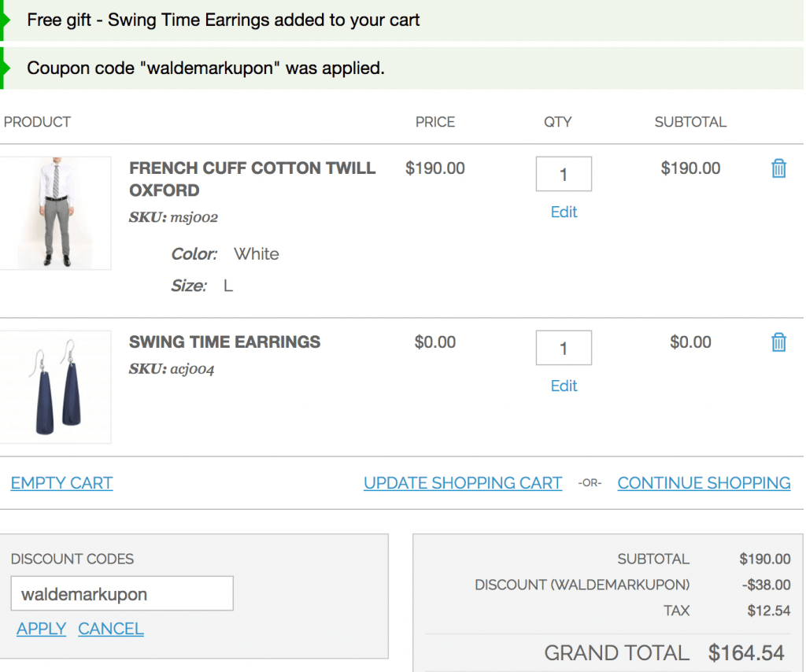Delete the French Cuff Cotton Twill Oxford item
The width and height of the screenshot is (806, 672).
click(x=778, y=168)
